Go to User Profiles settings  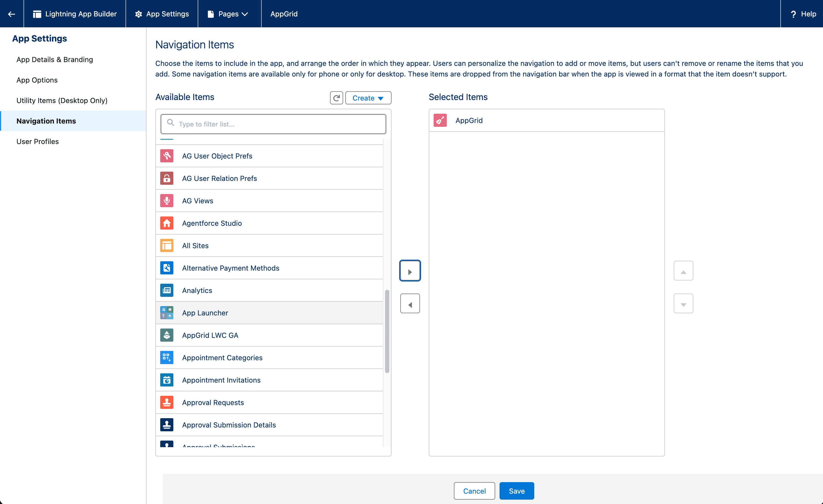point(37,142)
